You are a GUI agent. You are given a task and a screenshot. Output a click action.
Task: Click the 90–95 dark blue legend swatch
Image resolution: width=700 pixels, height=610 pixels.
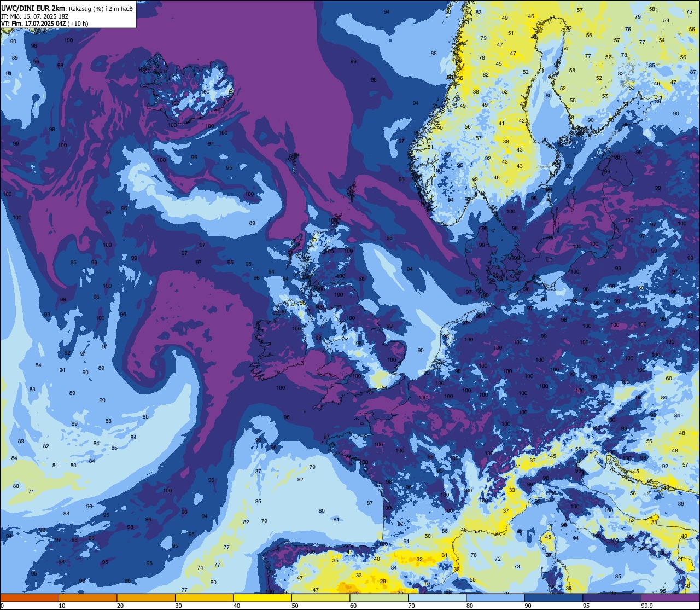[x=553, y=597]
